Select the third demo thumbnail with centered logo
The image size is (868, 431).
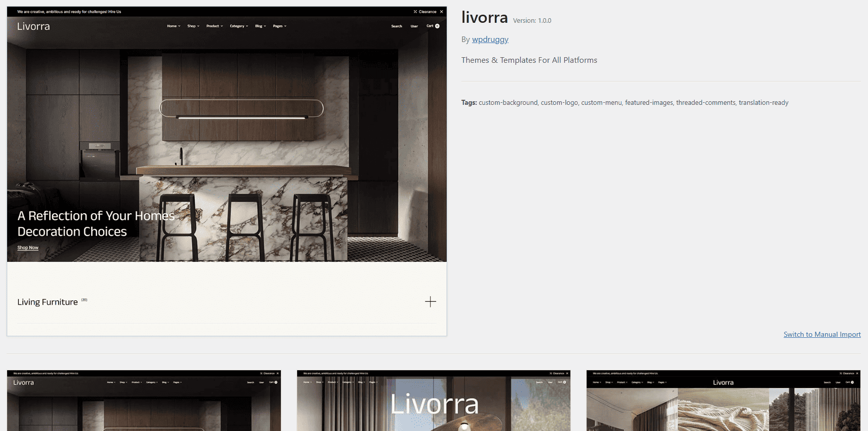click(724, 401)
